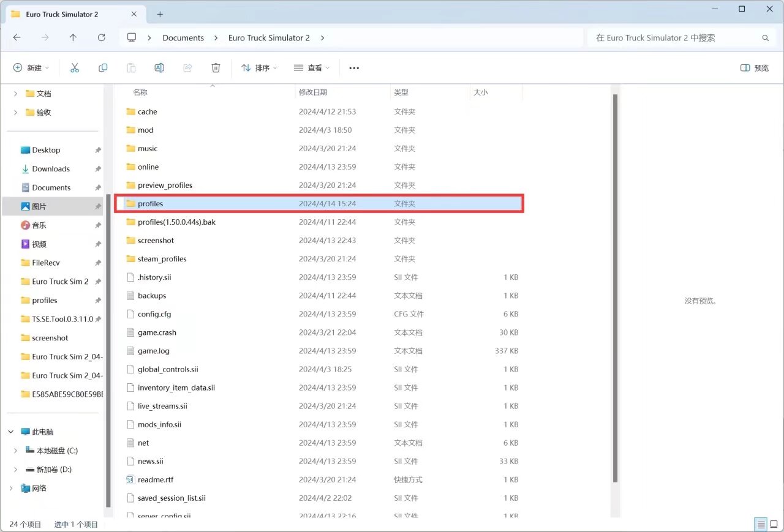Switch to large icons view layout
This screenshot has width=784, height=532.
click(774, 525)
